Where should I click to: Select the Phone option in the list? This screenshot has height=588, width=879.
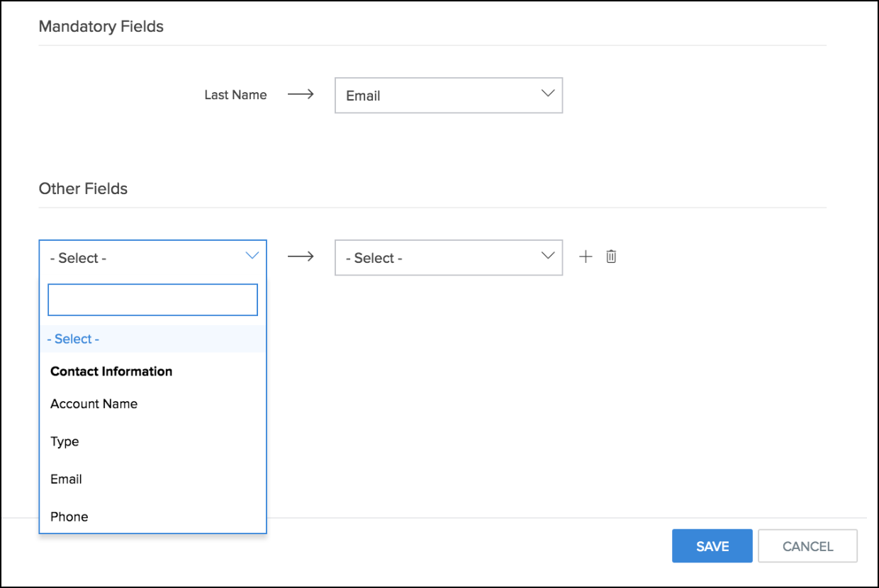point(69,516)
